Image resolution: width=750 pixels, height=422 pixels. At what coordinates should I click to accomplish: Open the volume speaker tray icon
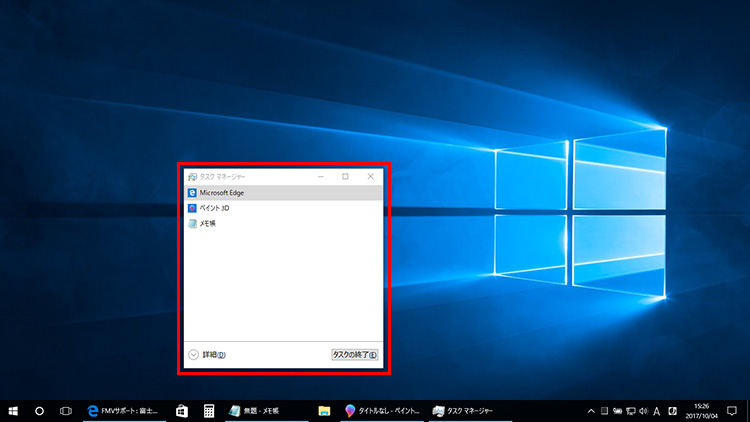642,410
